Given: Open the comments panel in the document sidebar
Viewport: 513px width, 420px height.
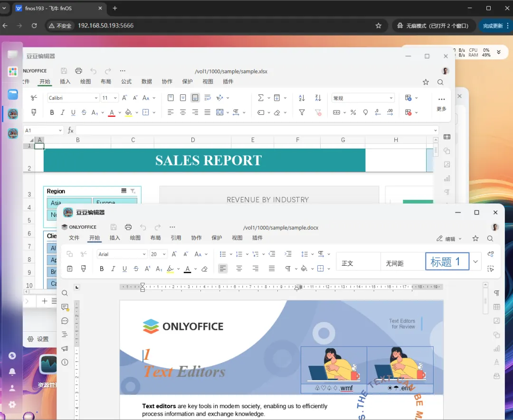Looking at the screenshot, I should coord(65,307).
